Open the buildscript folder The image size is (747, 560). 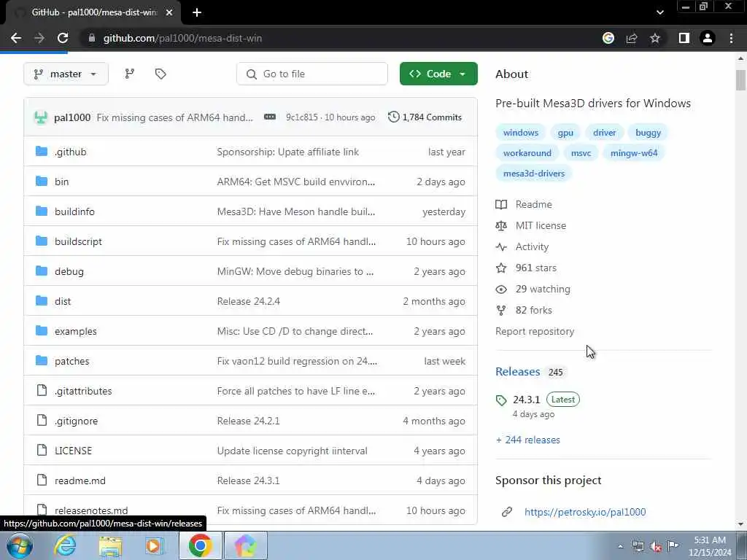pos(78,241)
